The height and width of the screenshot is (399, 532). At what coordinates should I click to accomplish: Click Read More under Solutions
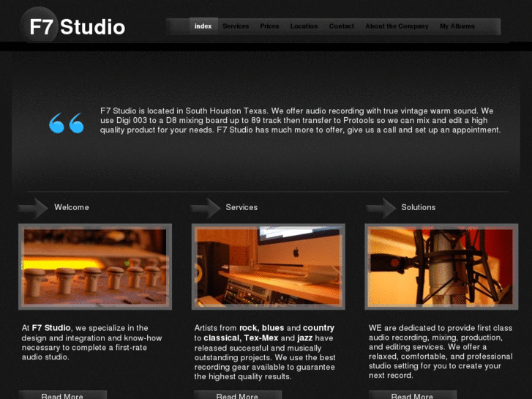click(412, 395)
